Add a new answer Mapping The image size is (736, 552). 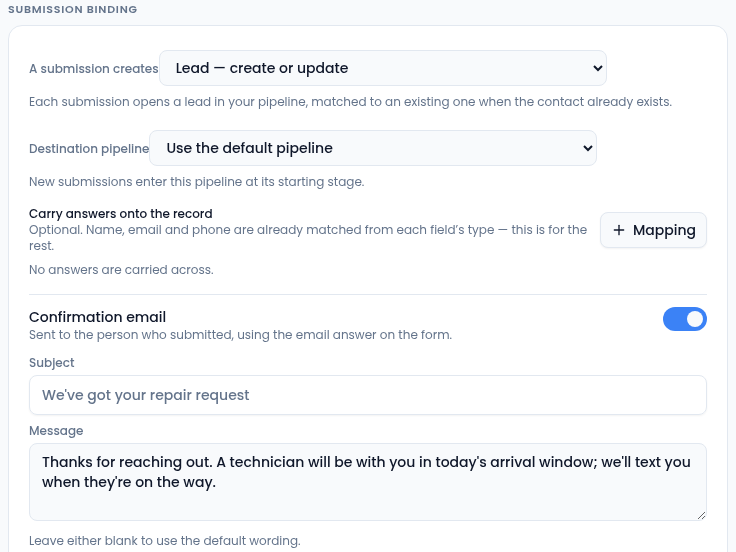pyautogui.click(x=653, y=230)
